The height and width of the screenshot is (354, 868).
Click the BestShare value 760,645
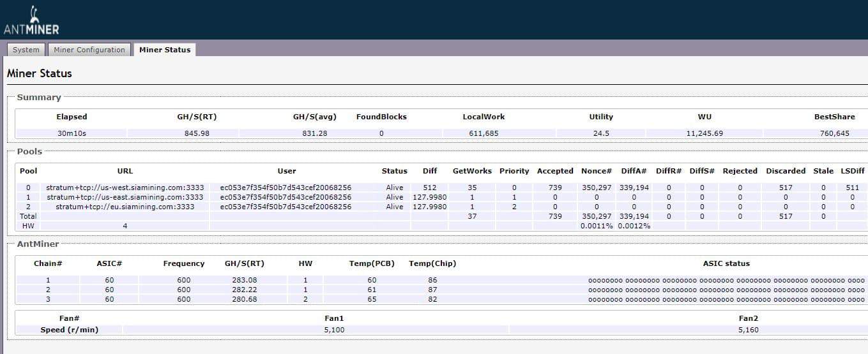[835, 133]
